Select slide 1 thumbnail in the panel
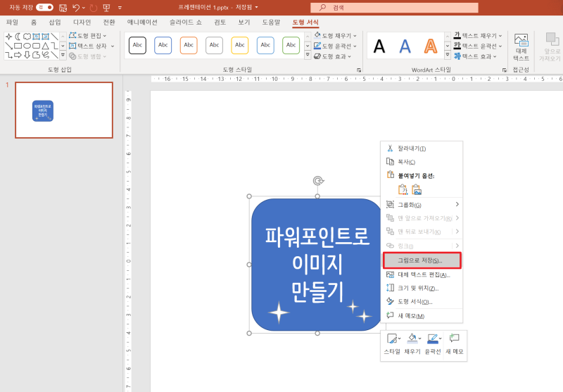 [x=64, y=110]
